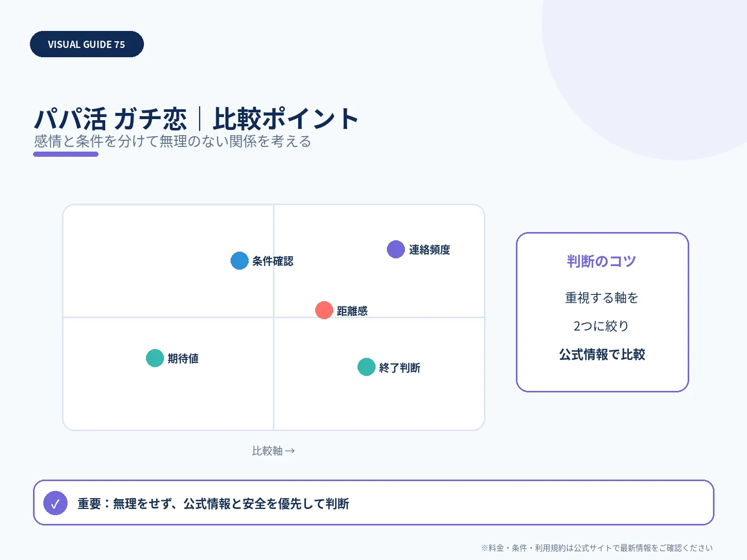Select the red 距離感 dot

tap(324, 310)
